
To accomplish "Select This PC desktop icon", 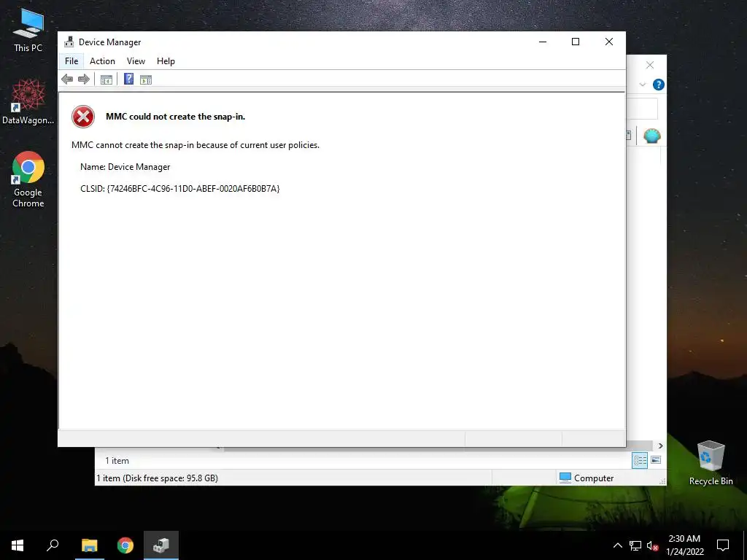I will point(28,31).
